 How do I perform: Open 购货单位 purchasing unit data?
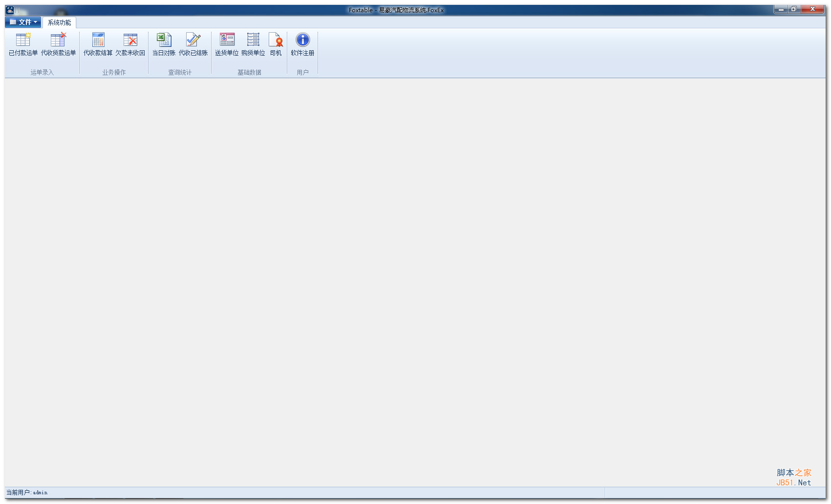pyautogui.click(x=253, y=44)
